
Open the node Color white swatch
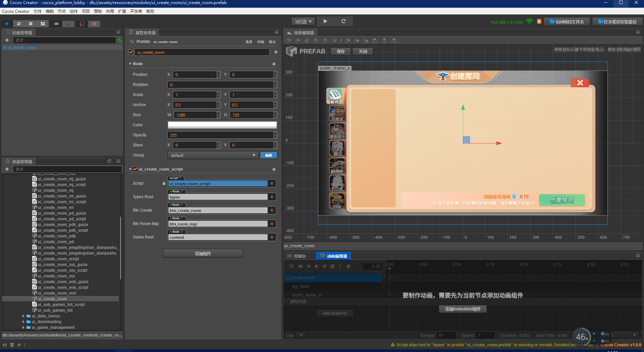pos(222,125)
